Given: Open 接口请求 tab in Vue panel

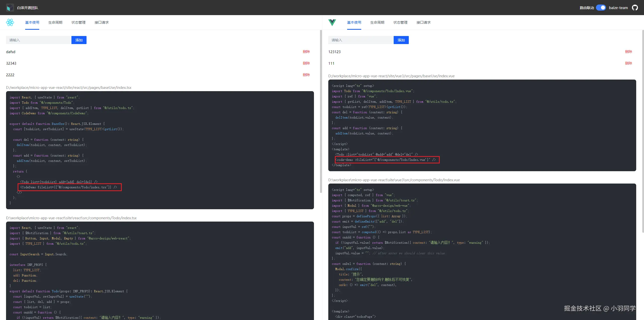Looking at the screenshot, I should (x=423, y=22).
